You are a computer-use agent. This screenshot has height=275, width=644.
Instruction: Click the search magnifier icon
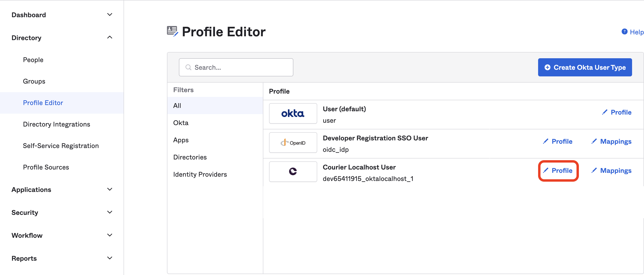[188, 67]
